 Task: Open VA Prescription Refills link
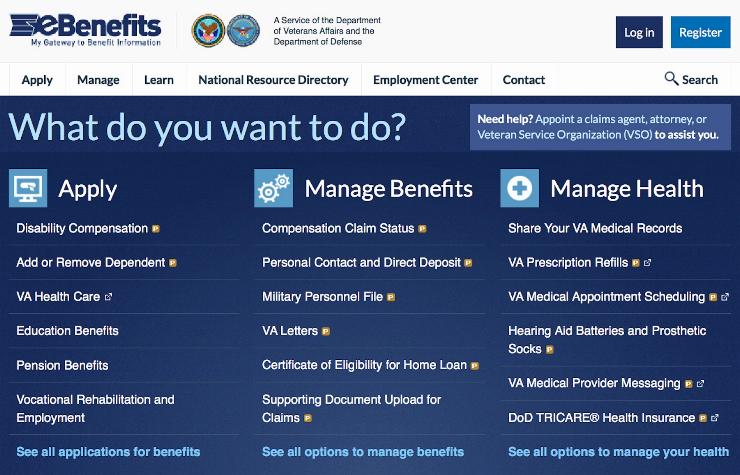pyautogui.click(x=568, y=263)
